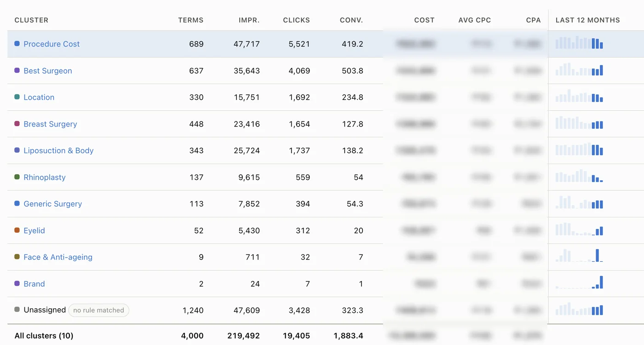Click the Liposuction & Body clicks value 1,737
This screenshot has height=345, width=644.
point(299,151)
